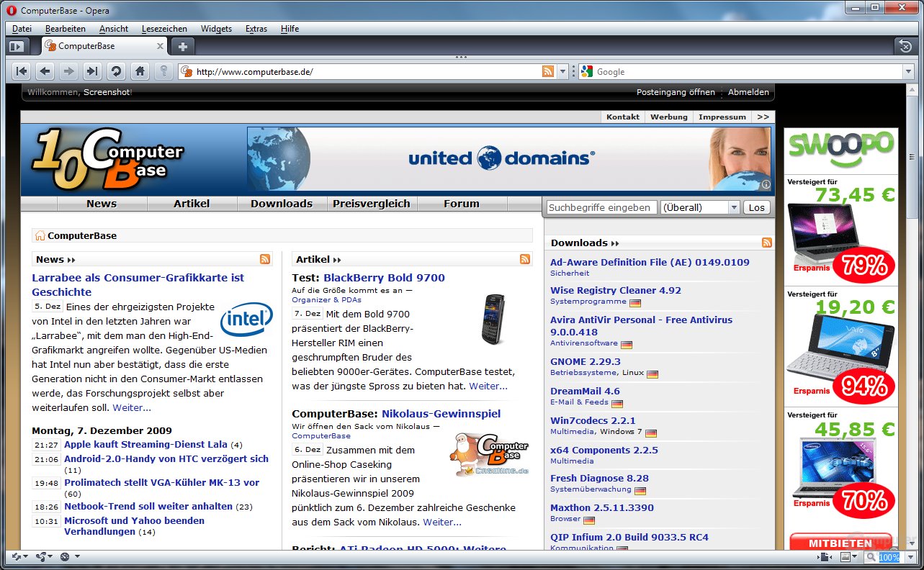This screenshot has width=924, height=570.
Task: Open Wise Registry Cleaner 4.92 download
Action: tap(616, 290)
